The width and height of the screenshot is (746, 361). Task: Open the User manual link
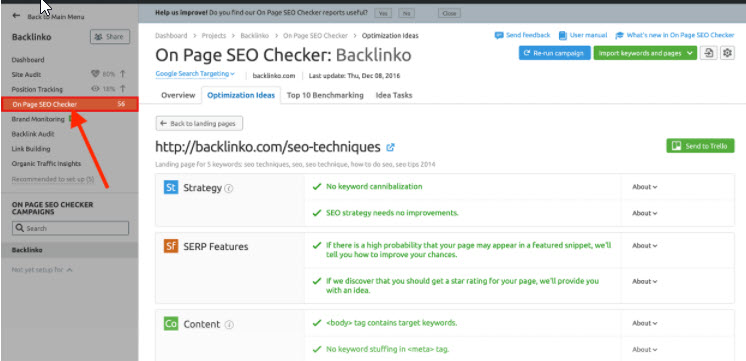click(x=583, y=35)
